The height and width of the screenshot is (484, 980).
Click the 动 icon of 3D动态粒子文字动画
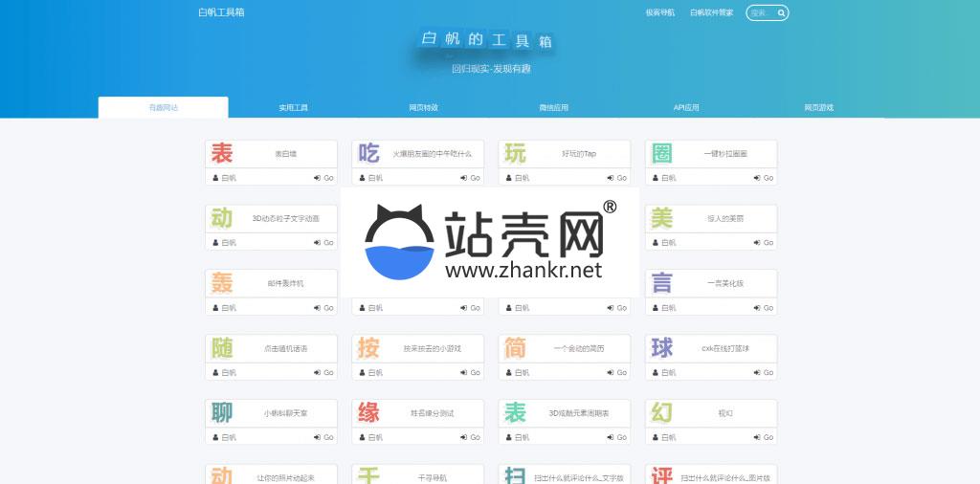(x=222, y=218)
